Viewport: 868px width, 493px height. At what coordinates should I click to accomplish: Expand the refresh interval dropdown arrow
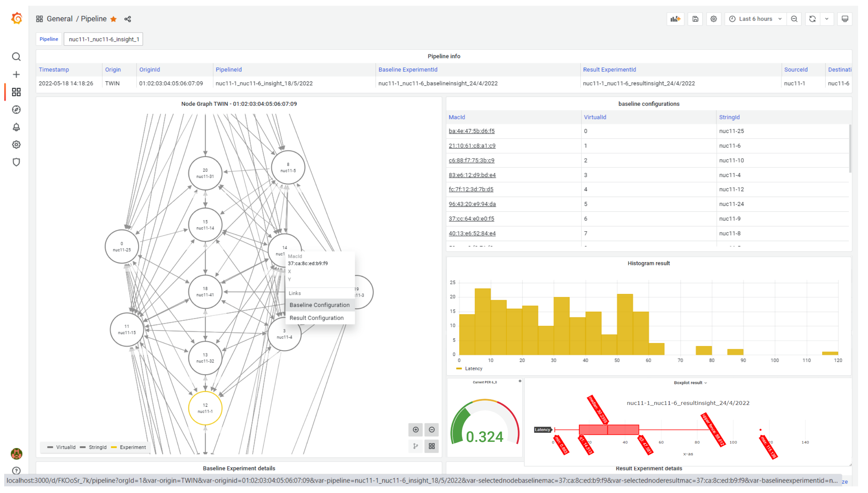[827, 19]
